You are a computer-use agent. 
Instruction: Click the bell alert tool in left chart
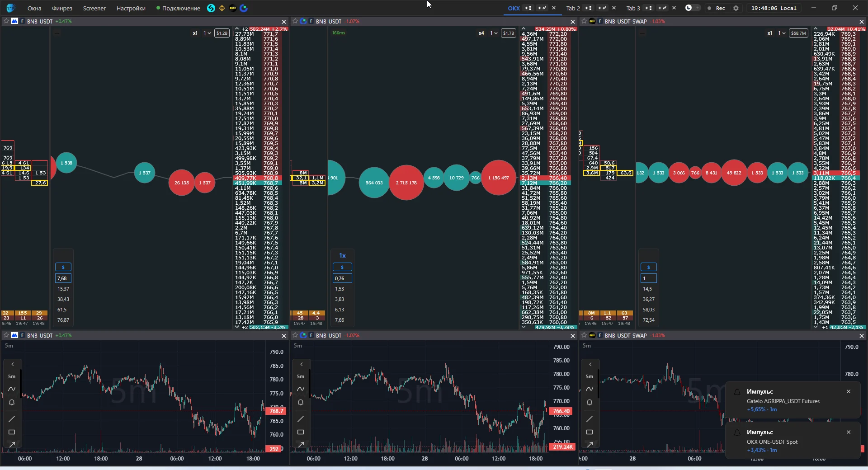tap(12, 402)
